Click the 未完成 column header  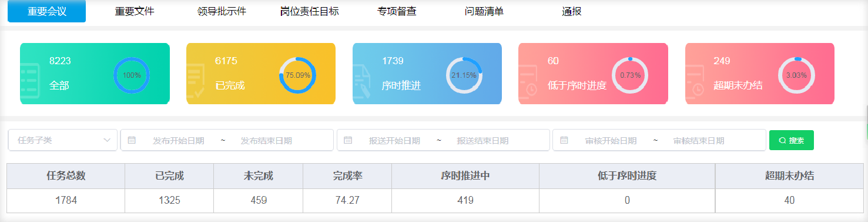coord(258,175)
